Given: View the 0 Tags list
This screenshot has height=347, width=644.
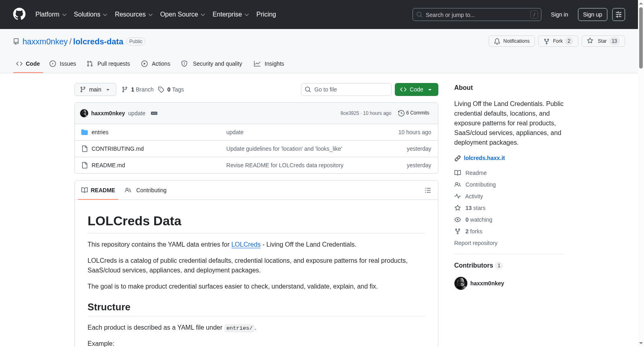Looking at the screenshot, I should click(171, 89).
